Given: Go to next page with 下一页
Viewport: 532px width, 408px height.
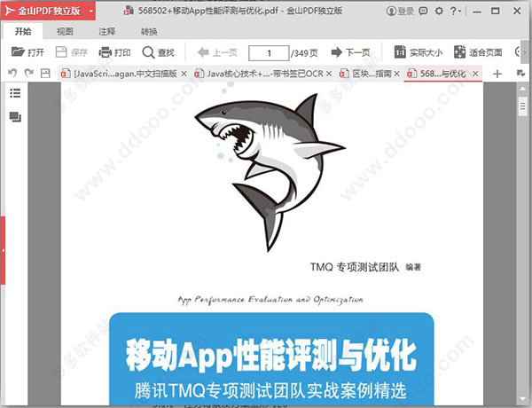Looking at the screenshot, I should [350, 52].
